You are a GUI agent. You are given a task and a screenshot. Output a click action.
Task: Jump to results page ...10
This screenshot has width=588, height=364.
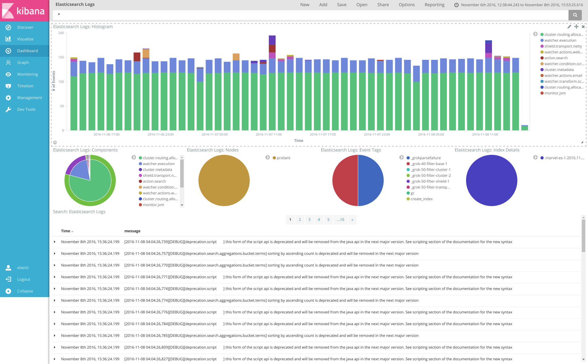point(340,220)
